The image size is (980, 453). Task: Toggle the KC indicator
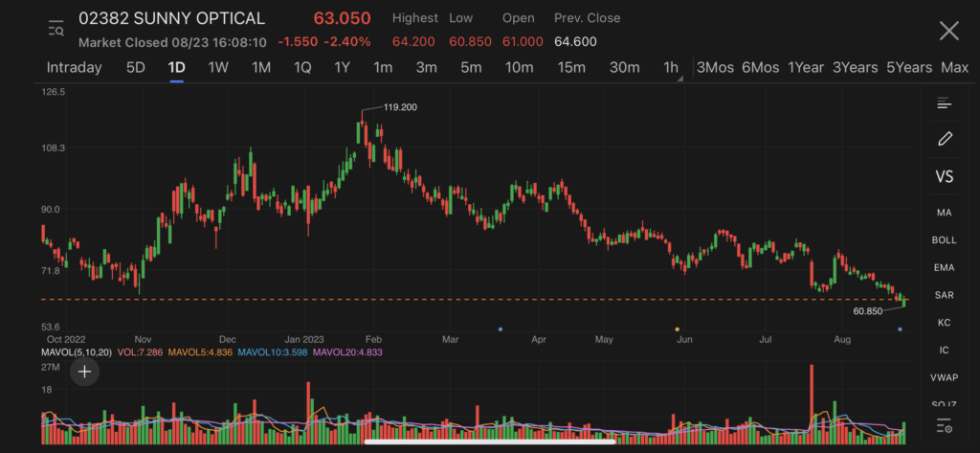(x=944, y=323)
